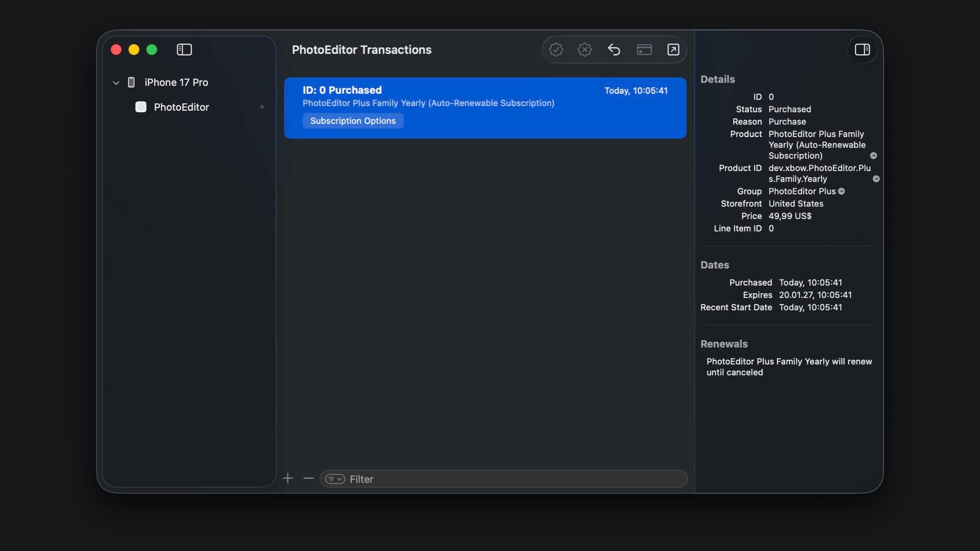Screen dimensions: 980x551
Task: Click the green zoom window button
Action: click(152, 49)
